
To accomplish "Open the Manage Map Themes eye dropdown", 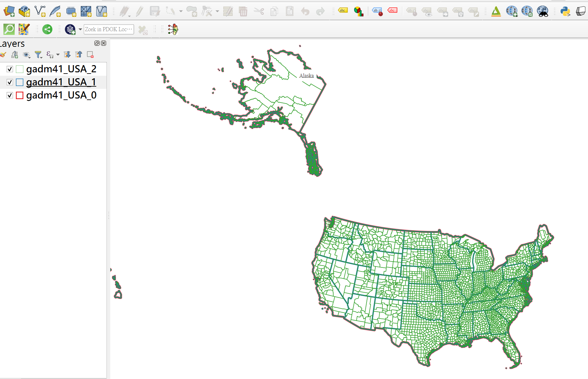I will point(27,55).
